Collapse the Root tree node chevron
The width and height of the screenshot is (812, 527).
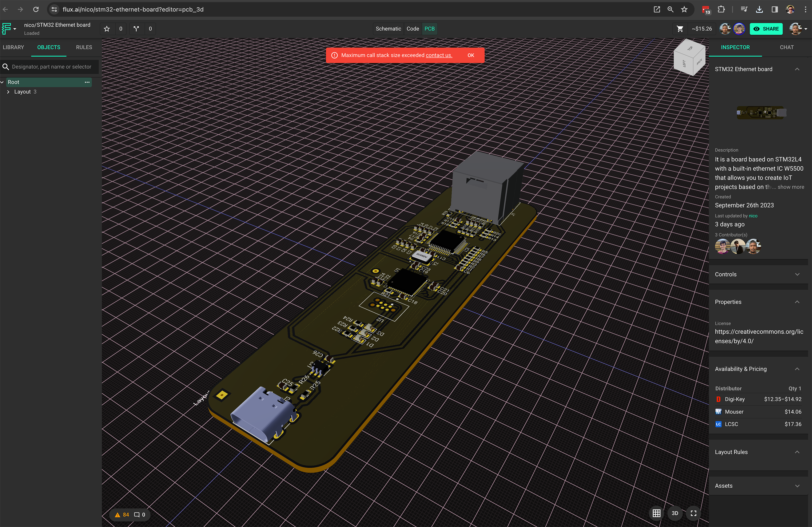2,82
